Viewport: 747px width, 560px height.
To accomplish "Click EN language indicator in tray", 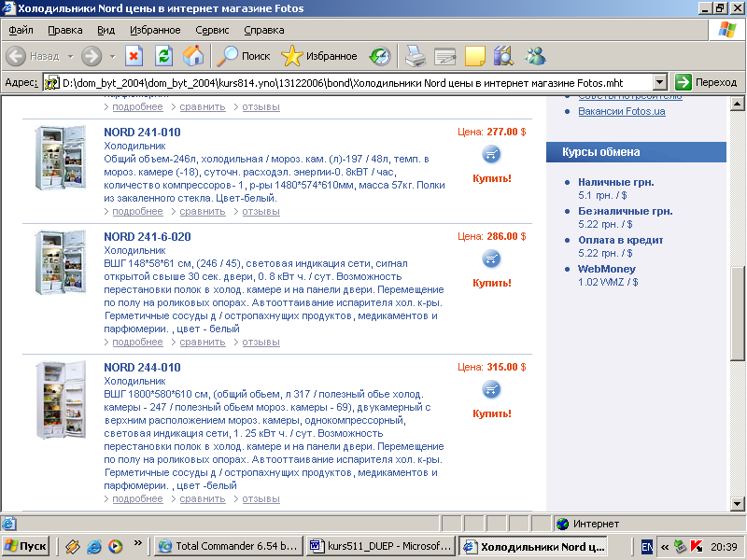I will click(x=646, y=547).
